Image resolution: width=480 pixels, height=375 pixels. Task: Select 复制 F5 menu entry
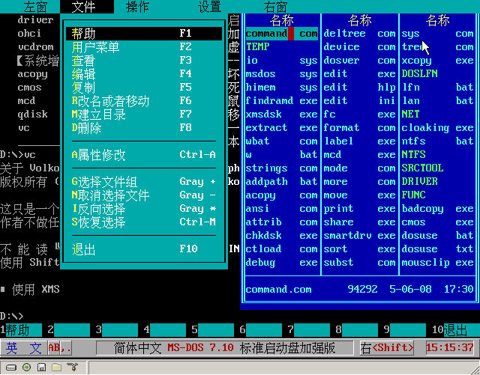pyautogui.click(x=144, y=87)
